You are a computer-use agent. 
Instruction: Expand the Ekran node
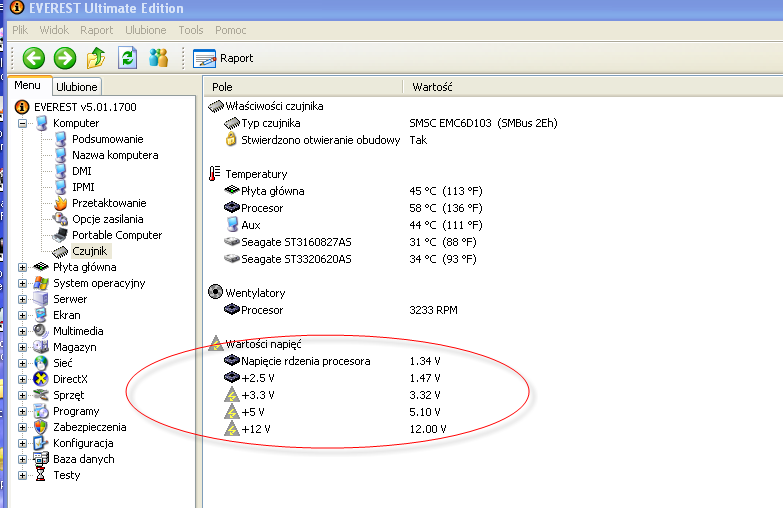(22, 315)
